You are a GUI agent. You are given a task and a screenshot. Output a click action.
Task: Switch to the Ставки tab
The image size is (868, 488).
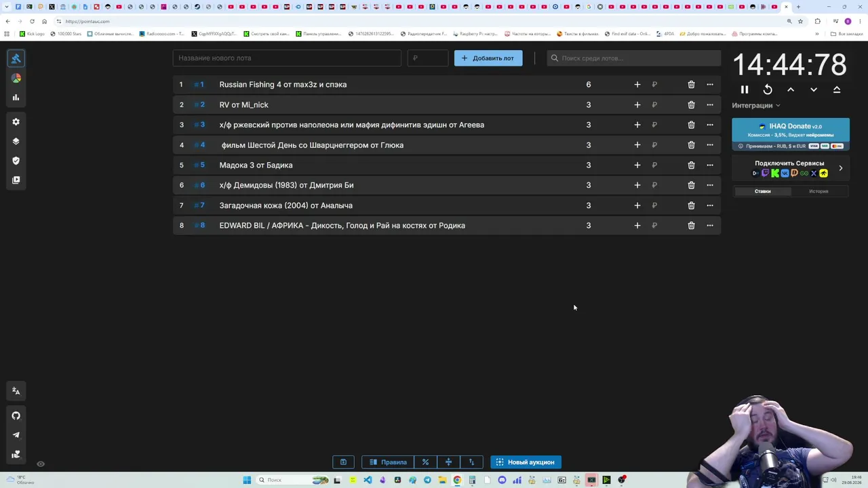click(762, 191)
